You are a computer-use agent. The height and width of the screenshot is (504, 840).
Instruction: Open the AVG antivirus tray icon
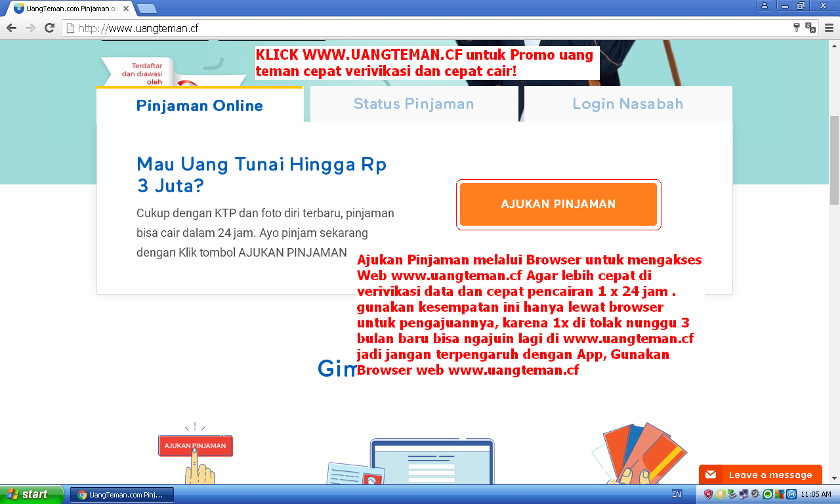[779, 494]
